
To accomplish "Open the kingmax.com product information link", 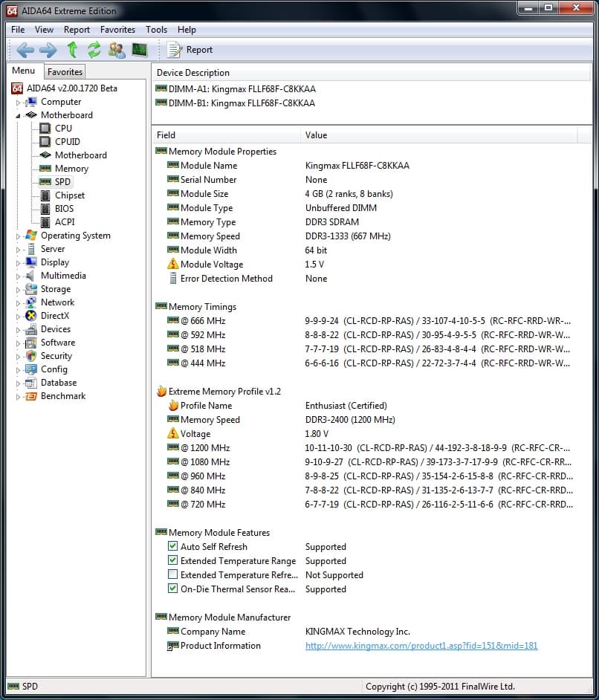I will tap(421, 646).
